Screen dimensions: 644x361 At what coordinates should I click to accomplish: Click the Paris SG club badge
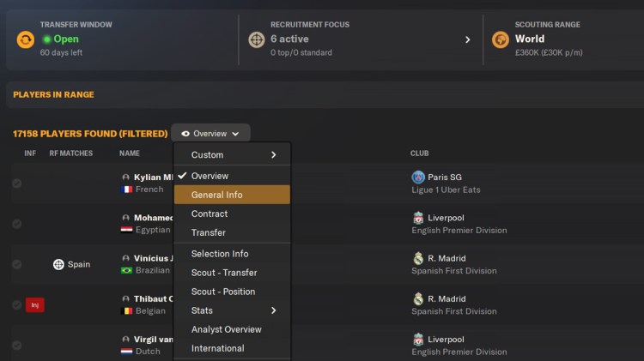tap(418, 177)
